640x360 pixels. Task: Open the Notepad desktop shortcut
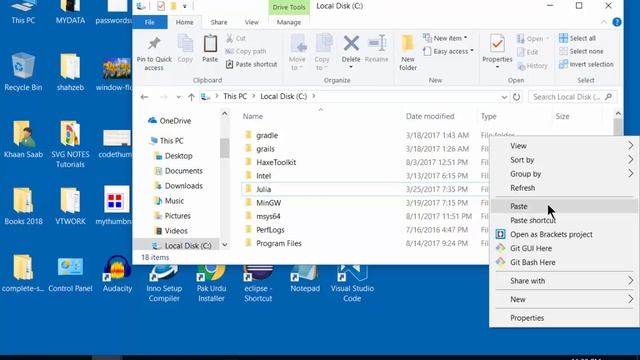click(305, 279)
